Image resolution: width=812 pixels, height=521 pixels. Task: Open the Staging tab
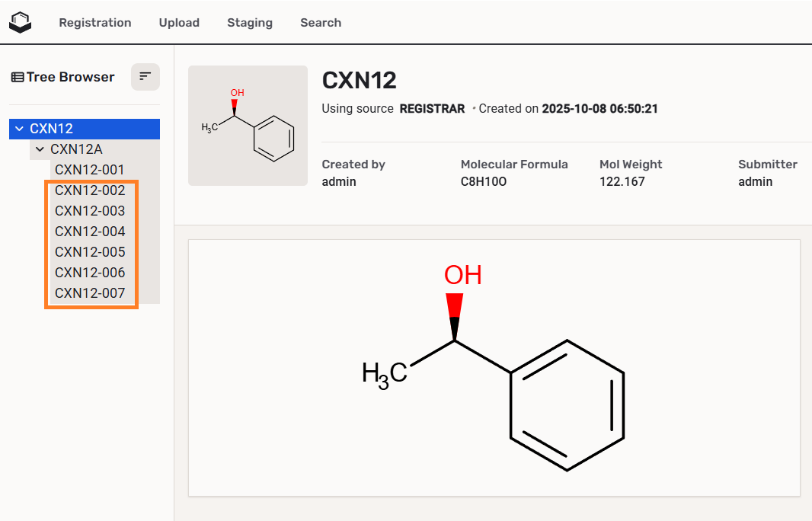coord(250,23)
